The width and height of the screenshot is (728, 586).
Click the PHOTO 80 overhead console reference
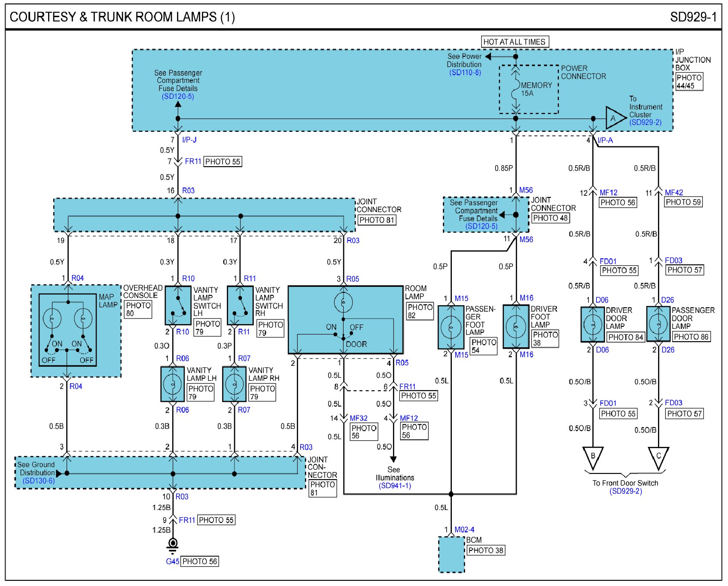[x=138, y=309]
